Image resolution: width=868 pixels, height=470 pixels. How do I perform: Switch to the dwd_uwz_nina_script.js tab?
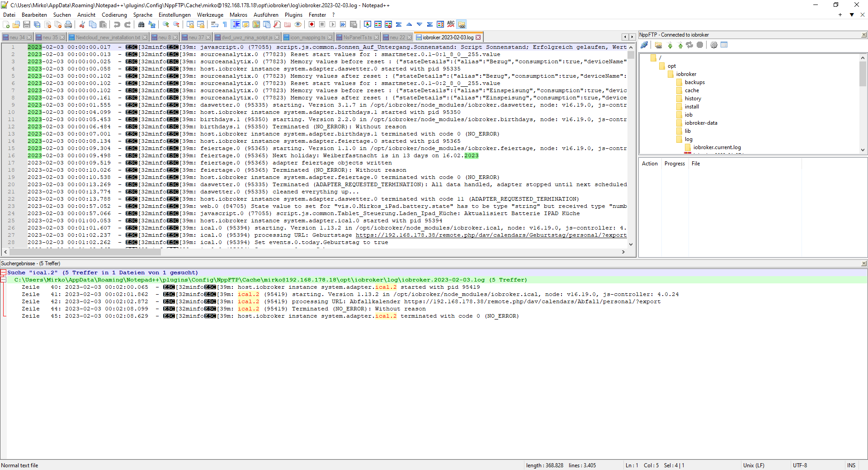tap(247, 38)
